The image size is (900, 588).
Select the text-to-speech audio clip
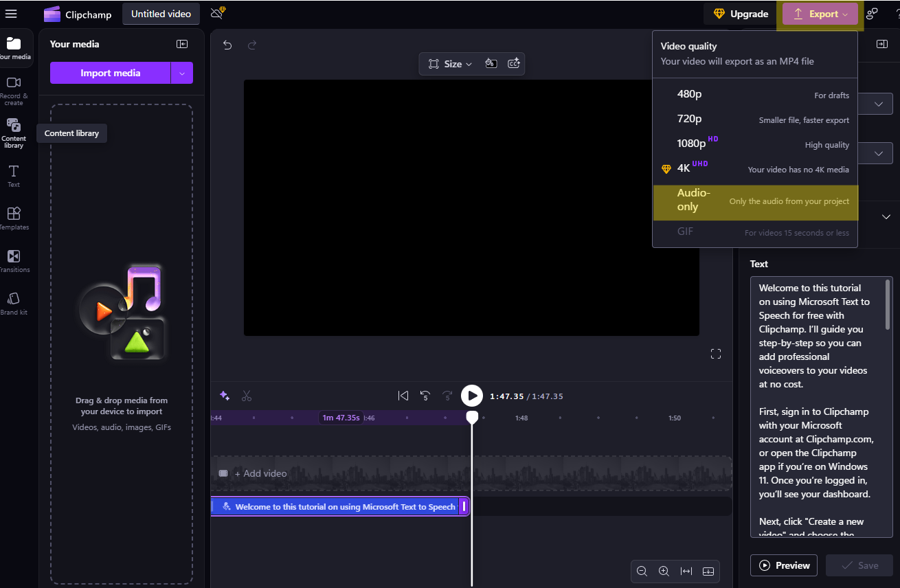[340, 507]
